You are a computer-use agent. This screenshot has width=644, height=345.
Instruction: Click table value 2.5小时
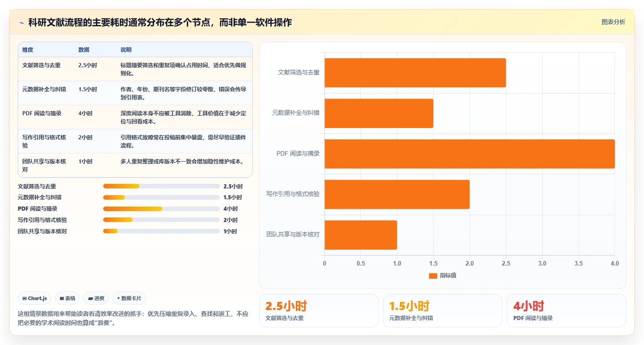[x=88, y=65]
